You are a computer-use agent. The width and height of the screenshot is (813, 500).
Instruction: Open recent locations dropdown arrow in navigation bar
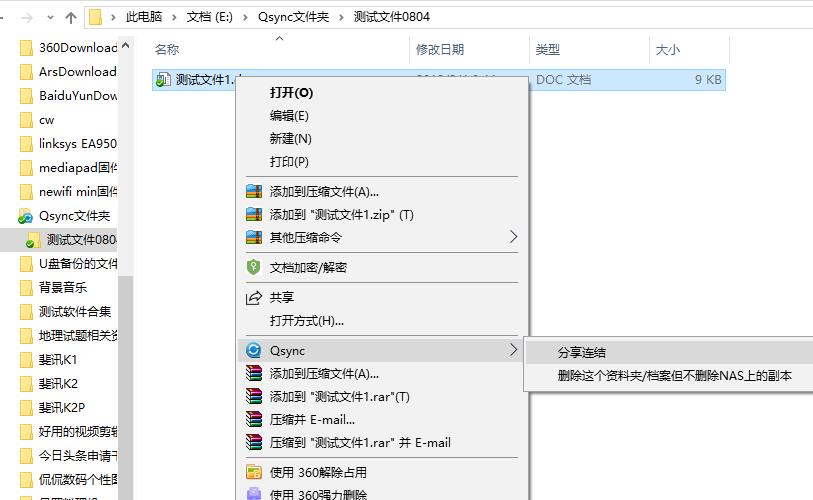[x=50, y=18]
